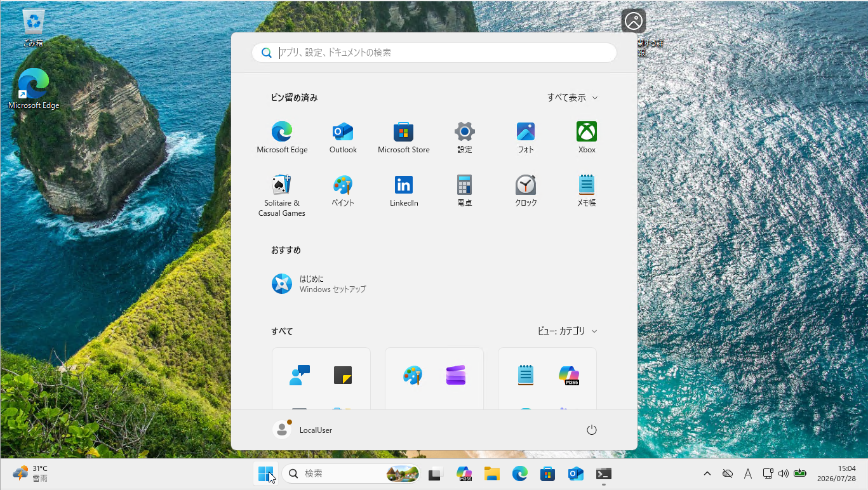Open the LocalUser account menu
The image size is (868, 490).
[303, 430]
